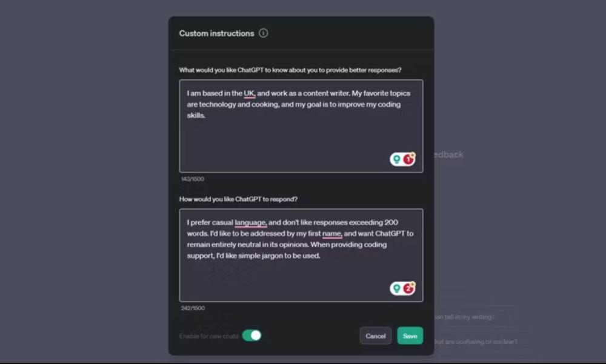The height and width of the screenshot is (364, 606).
Task: Click the 143/1500 character counter
Action: [193, 179]
